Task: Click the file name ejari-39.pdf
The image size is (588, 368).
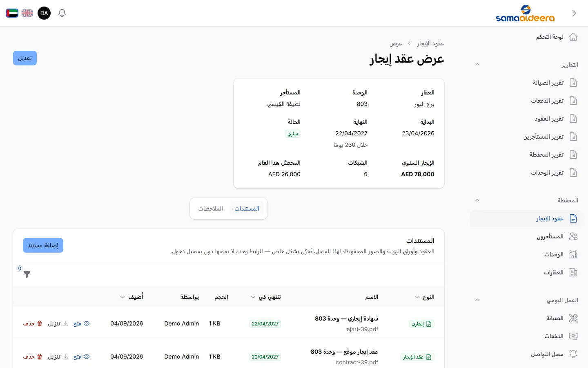Action: (362, 329)
